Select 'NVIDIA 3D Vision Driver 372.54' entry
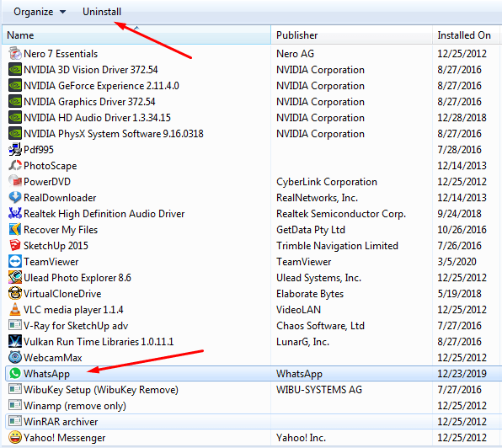The image size is (502, 448). pyautogui.click(x=91, y=70)
